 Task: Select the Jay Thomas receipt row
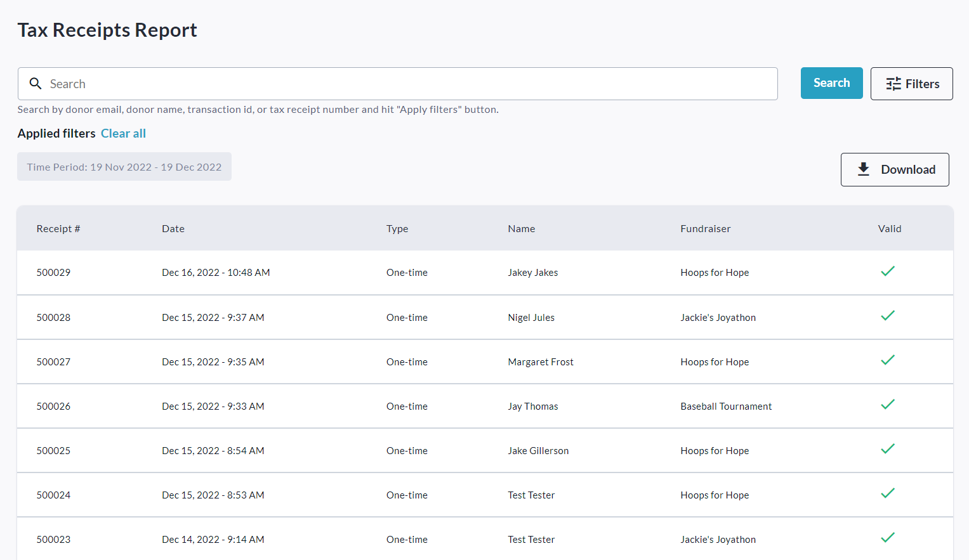(532, 407)
